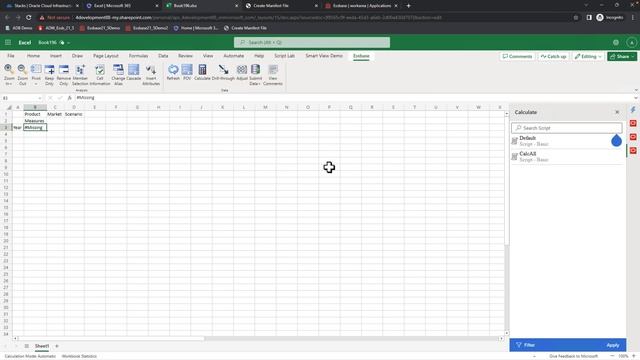Open the Formulas tab
The width and height of the screenshot is (640, 360).
[x=138, y=56]
